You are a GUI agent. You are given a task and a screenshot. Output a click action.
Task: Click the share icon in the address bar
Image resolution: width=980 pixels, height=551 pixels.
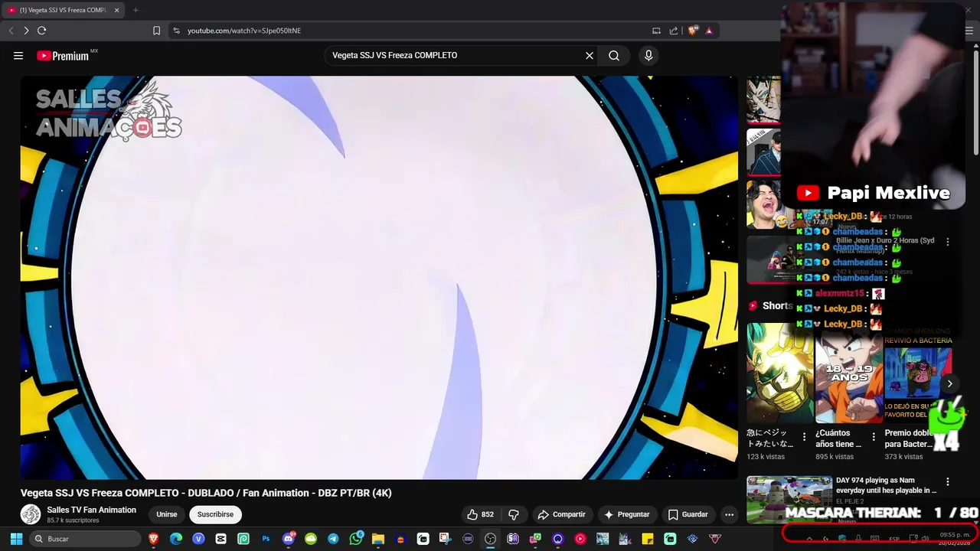pos(674,31)
